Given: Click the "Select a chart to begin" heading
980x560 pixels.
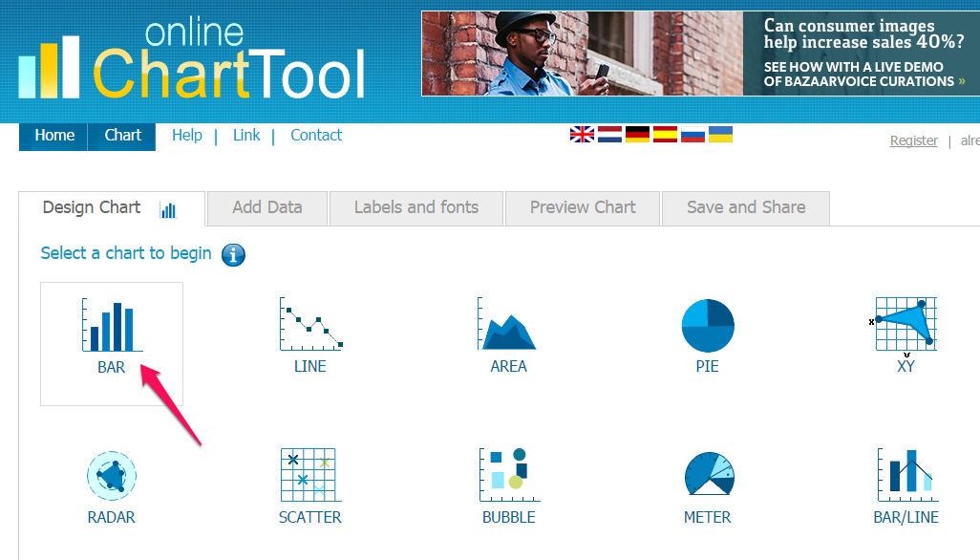Looking at the screenshot, I should tap(126, 253).
